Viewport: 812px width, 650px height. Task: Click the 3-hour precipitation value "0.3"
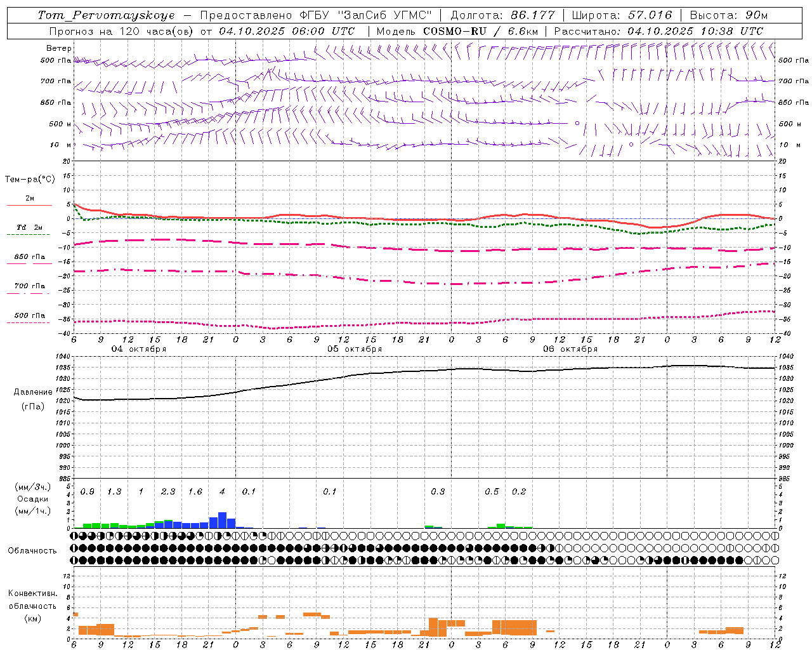[x=438, y=492]
